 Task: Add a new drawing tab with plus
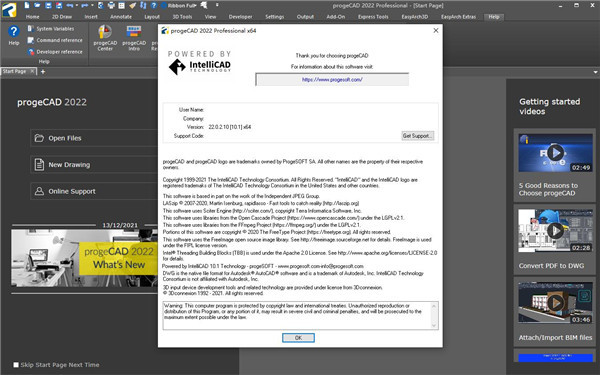[x=43, y=72]
